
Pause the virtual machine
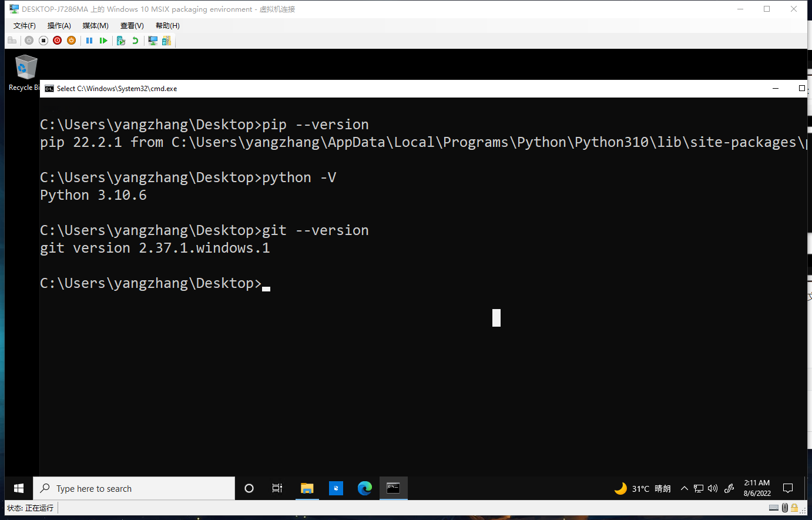89,41
